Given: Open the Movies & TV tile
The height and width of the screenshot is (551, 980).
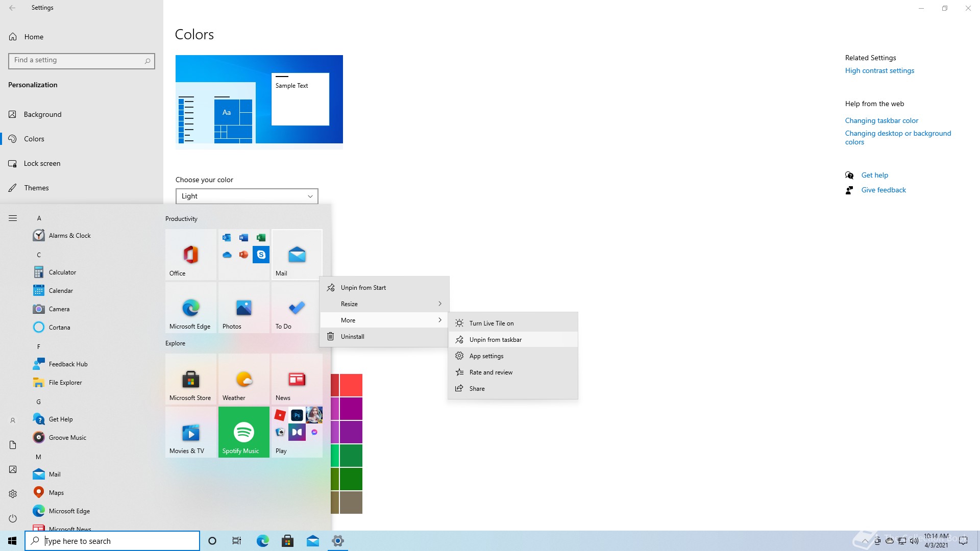Looking at the screenshot, I should click(x=191, y=432).
